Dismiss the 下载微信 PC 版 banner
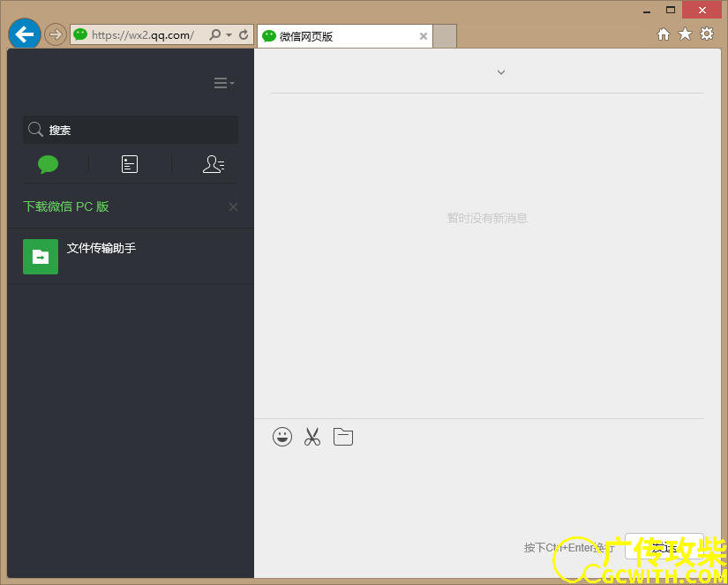The height and width of the screenshot is (585, 728). pyautogui.click(x=234, y=207)
